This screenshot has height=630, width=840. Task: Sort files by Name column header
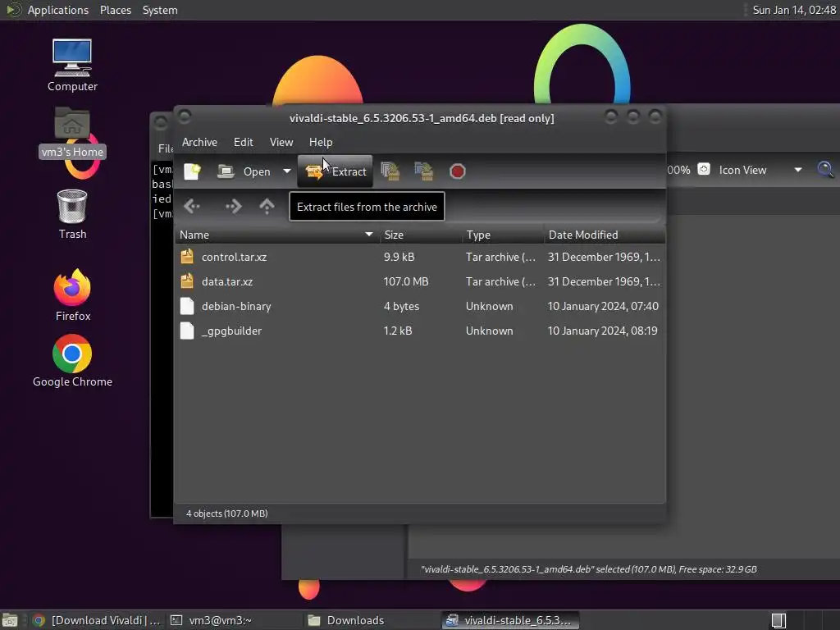click(x=277, y=235)
